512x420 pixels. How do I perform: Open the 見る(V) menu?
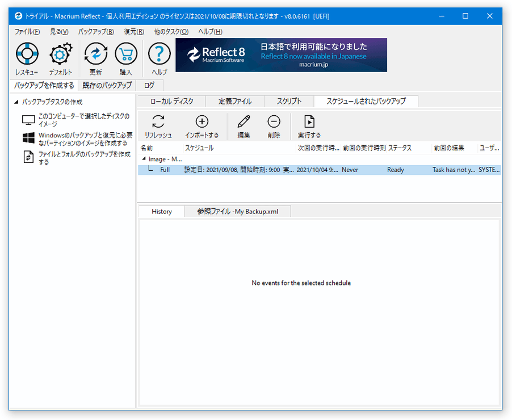pyautogui.click(x=59, y=32)
